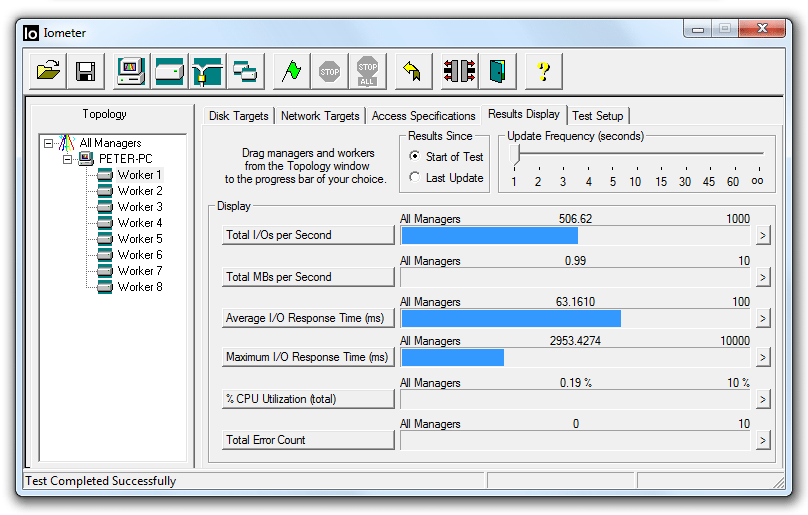Open the About Iometer question mark icon
The image size is (808, 515).
coord(543,71)
